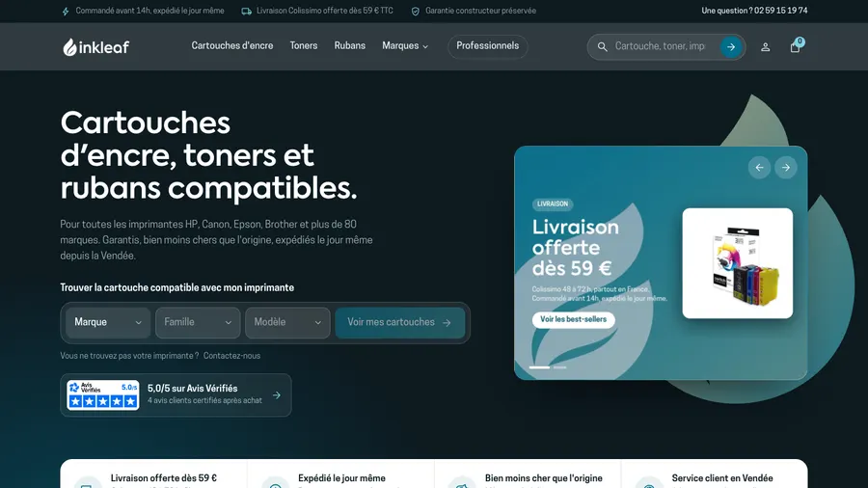
Task: Submit search with the arrow button
Action: pyautogui.click(x=731, y=47)
